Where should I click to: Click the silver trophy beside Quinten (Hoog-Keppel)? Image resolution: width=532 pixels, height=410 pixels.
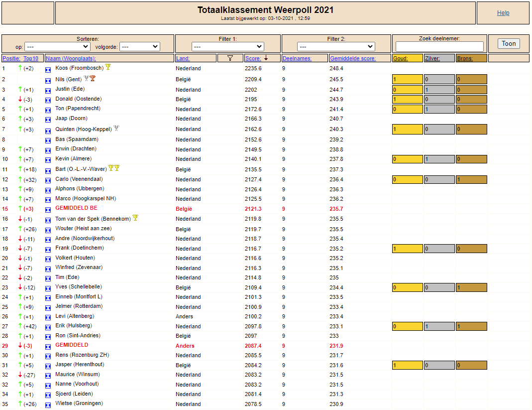pyautogui.click(x=116, y=128)
